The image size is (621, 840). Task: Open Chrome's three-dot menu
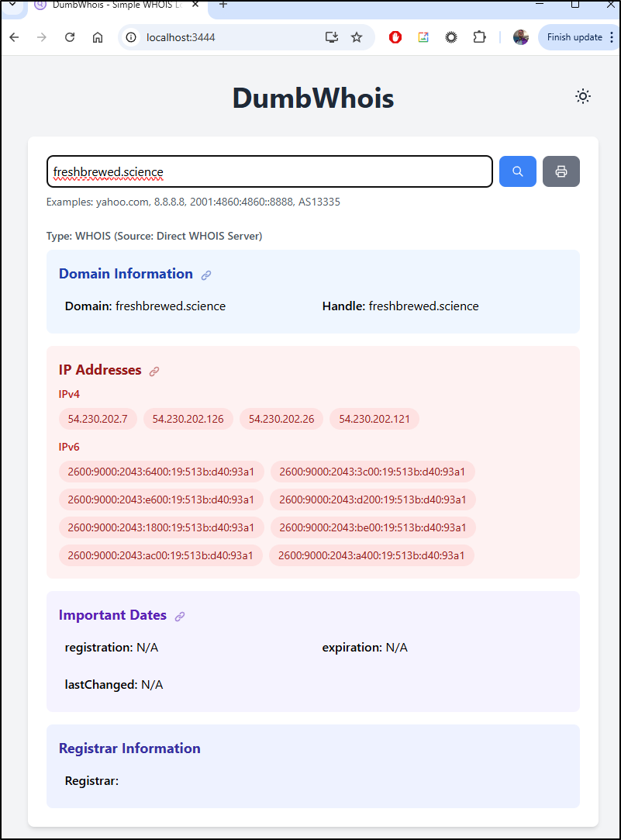click(612, 37)
